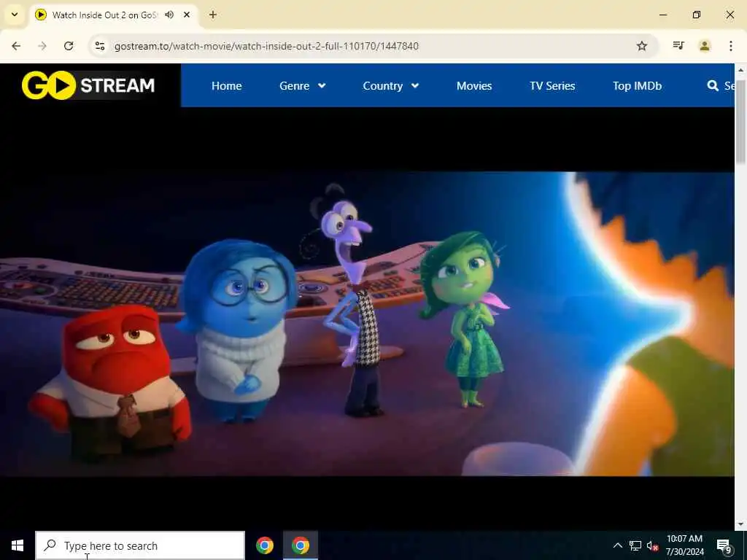Mute the tab via speaker icon

coord(169,15)
